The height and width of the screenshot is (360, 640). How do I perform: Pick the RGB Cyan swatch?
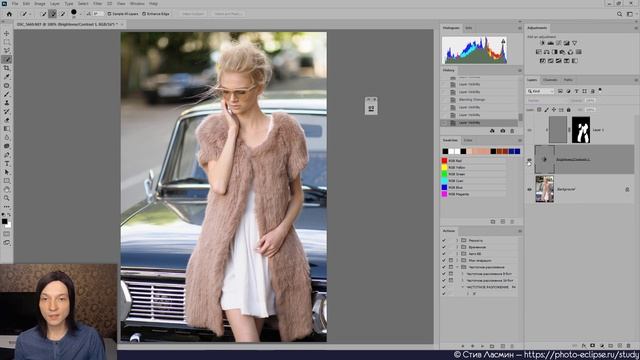click(444, 181)
